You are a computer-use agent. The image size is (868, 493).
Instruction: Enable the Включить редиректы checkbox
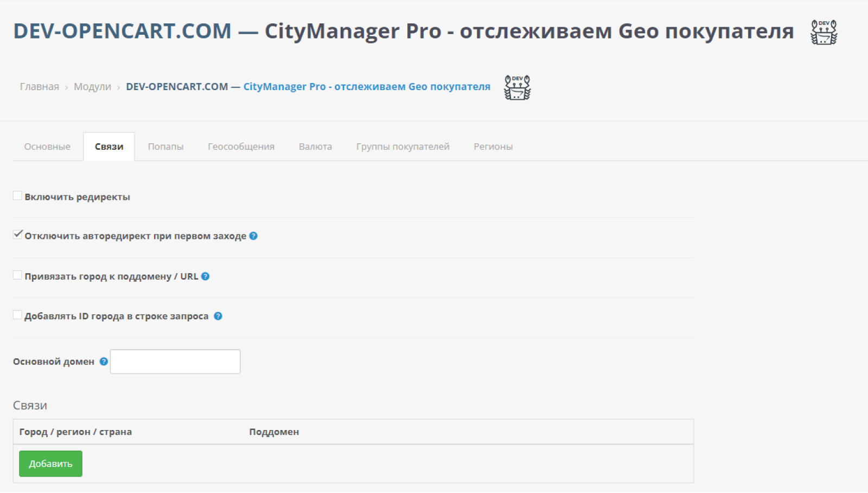[x=17, y=195]
